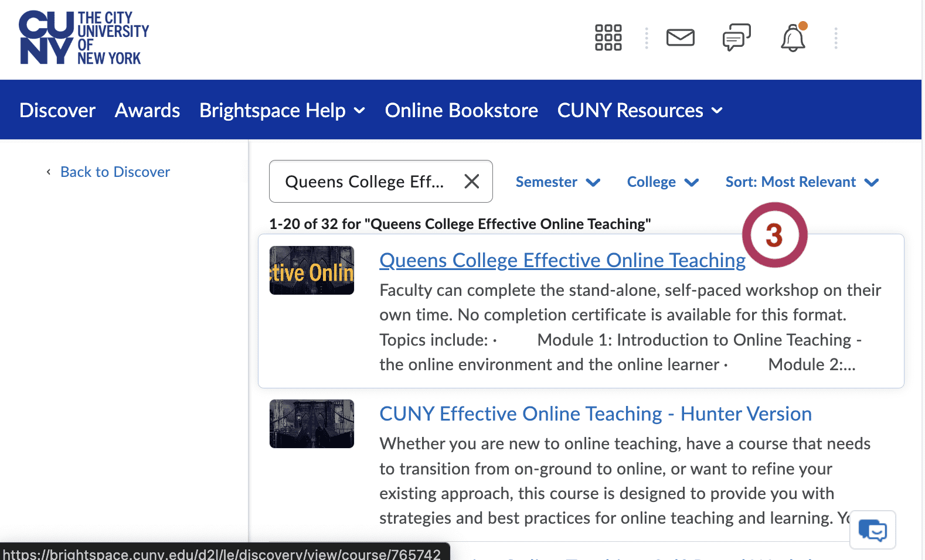Open the message alerts envelope icon
Viewport: 925px width, 560px height.
click(680, 37)
